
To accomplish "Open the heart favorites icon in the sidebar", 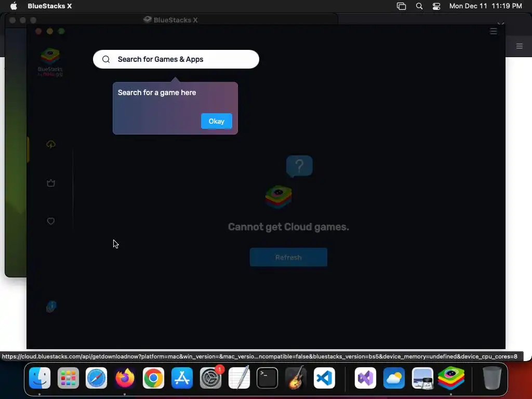I will click(51, 221).
